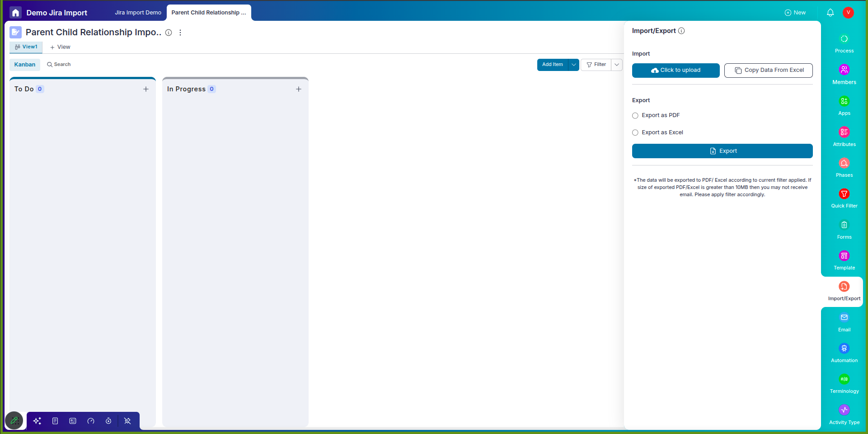868x434 pixels.
Task: Click the unpin icon in bottom toolbar
Action: 127,421
